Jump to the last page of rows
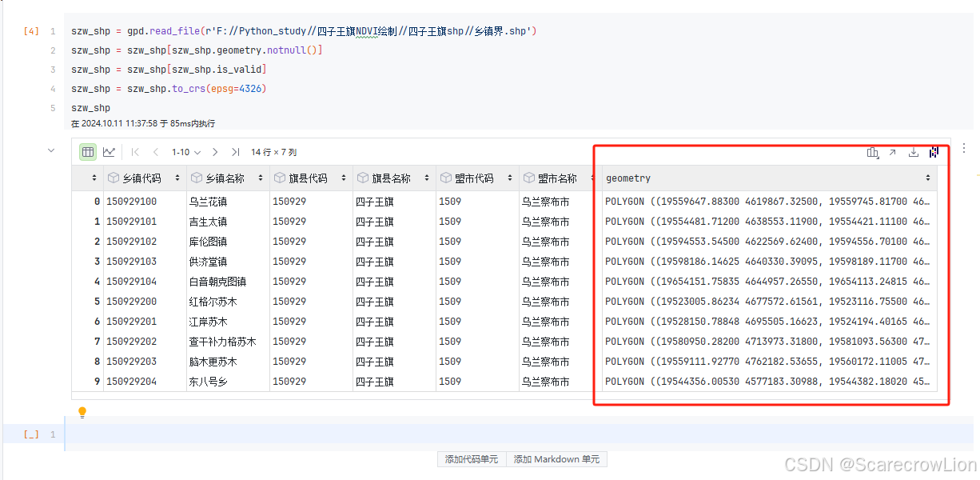The height and width of the screenshot is (480, 980). tap(234, 151)
